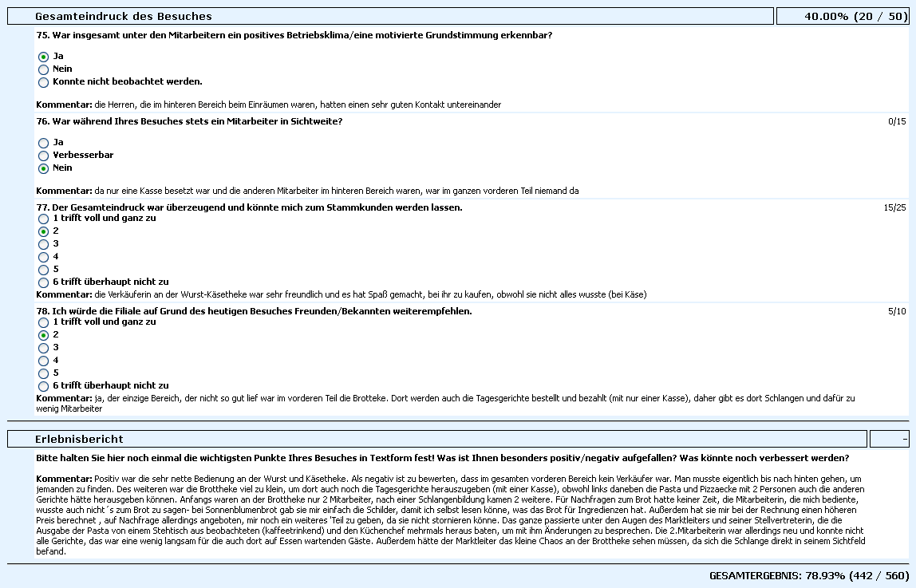Select "Nein" for question 76
Screen dimensions: 916x588
point(43,168)
